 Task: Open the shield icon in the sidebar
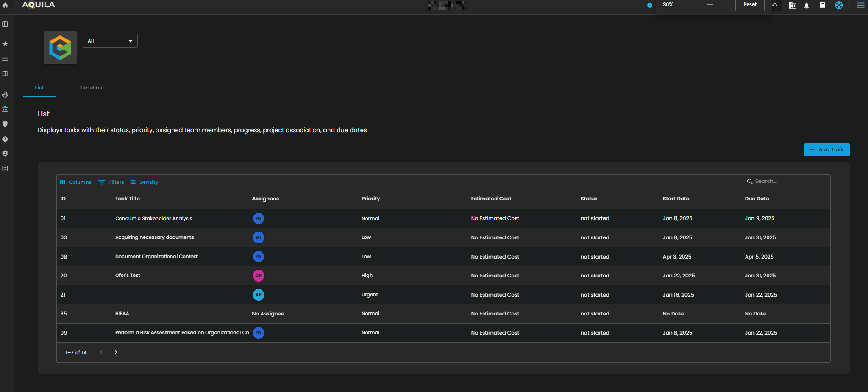(x=5, y=124)
